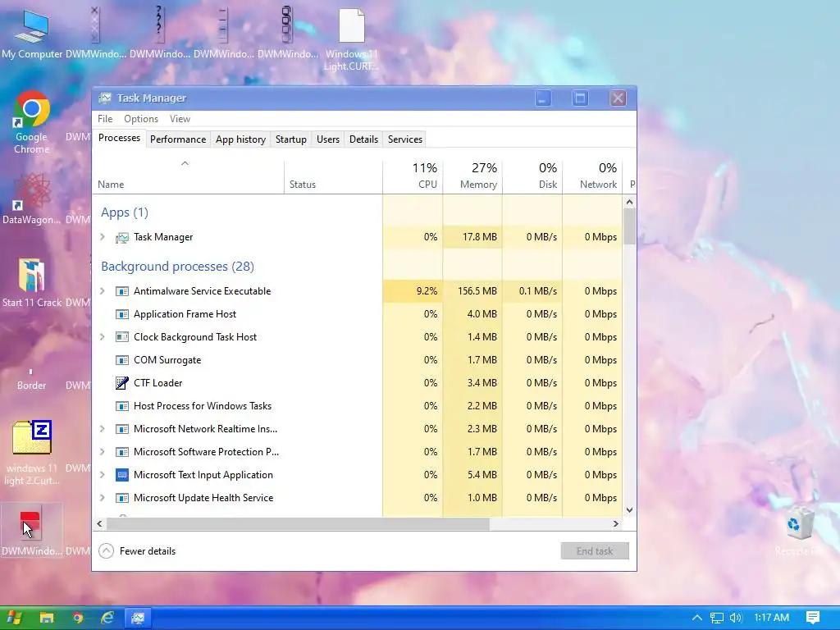Image resolution: width=840 pixels, height=630 pixels.
Task: Switch to the Startup tab
Action: click(291, 139)
